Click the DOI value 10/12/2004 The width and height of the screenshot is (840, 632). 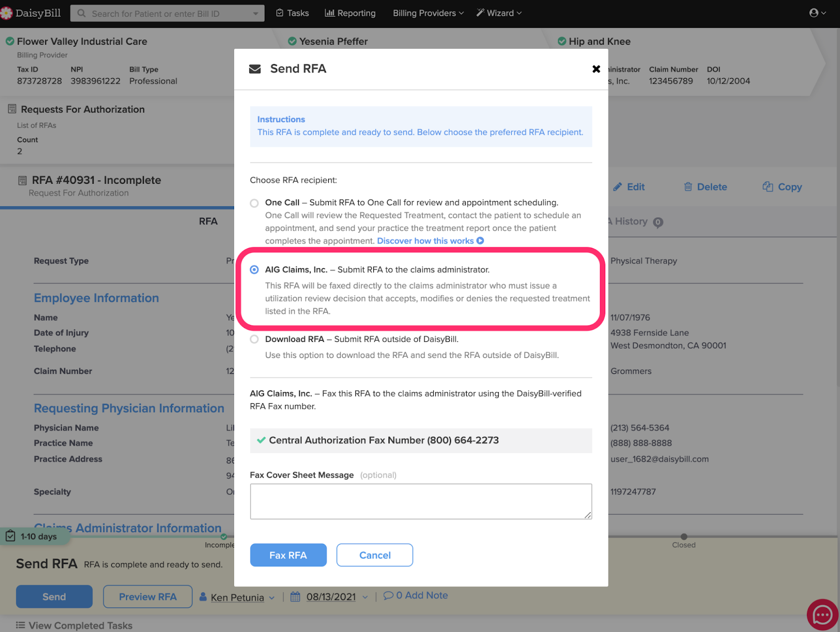click(x=728, y=81)
